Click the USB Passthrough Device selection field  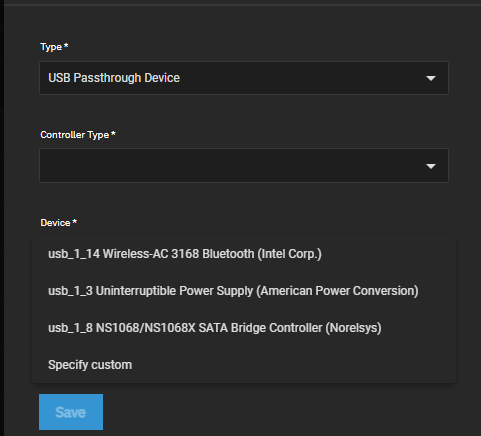(x=244, y=78)
